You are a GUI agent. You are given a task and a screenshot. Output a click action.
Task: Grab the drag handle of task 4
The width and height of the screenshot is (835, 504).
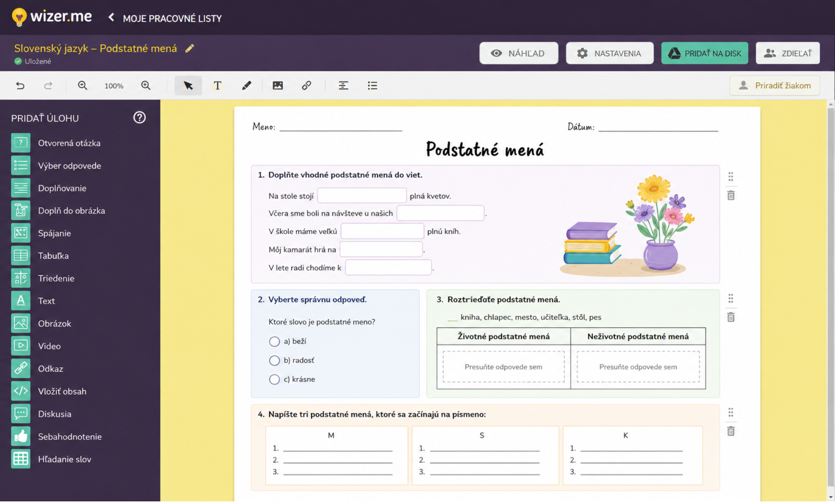tap(731, 413)
